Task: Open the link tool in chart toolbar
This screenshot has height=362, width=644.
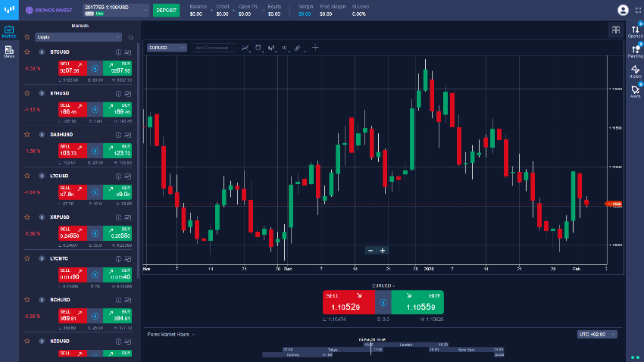Action: 297,48
